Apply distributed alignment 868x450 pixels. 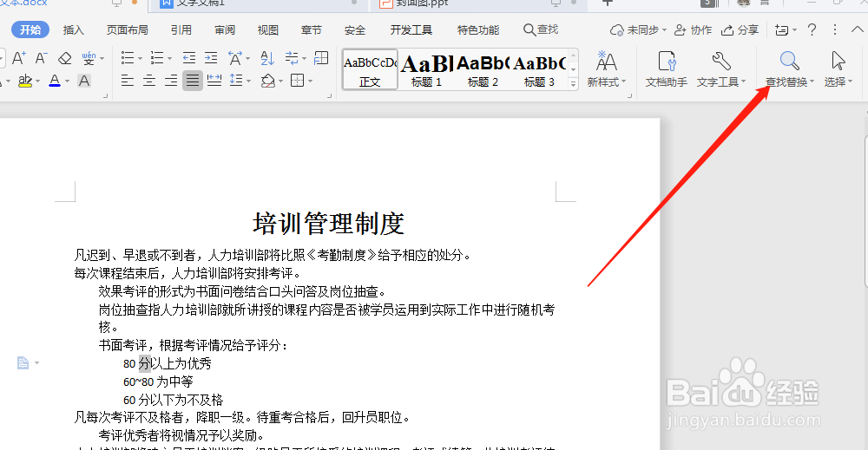pos(214,81)
